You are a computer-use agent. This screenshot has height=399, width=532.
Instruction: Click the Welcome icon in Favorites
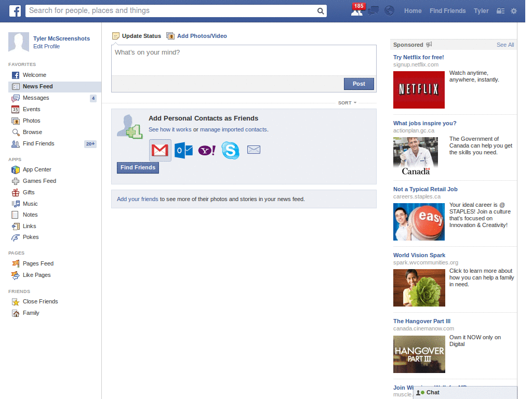click(16, 75)
